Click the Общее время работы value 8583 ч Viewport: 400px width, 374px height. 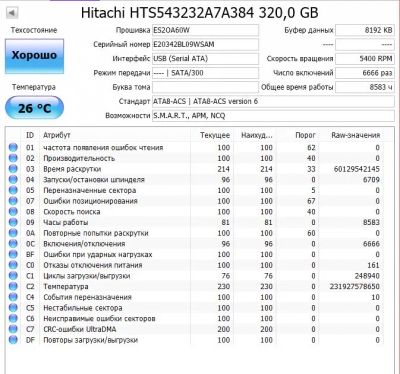click(x=365, y=87)
